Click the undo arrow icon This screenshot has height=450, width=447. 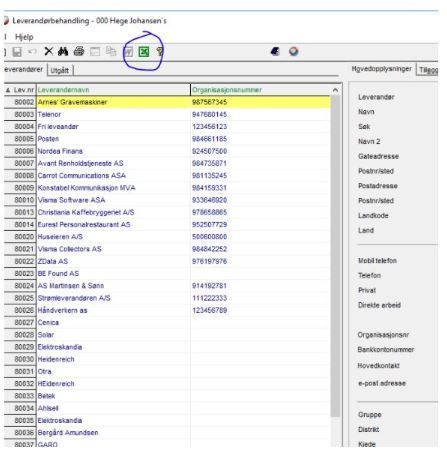32,52
